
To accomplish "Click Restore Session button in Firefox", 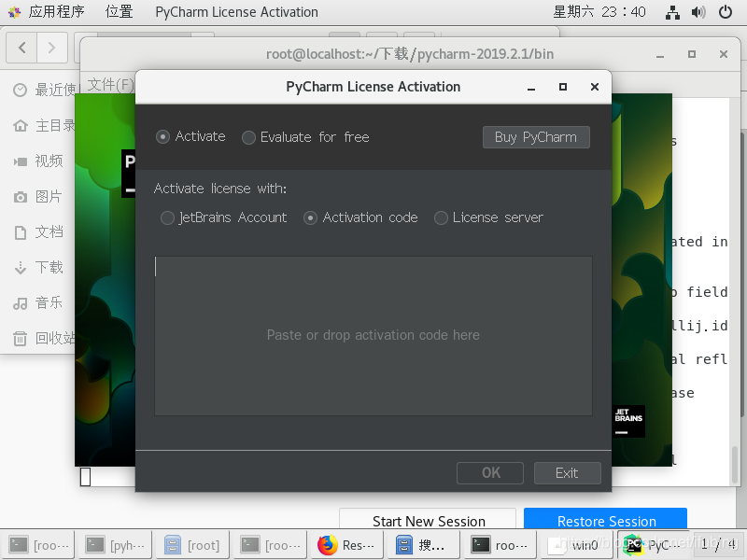I will tap(605, 519).
